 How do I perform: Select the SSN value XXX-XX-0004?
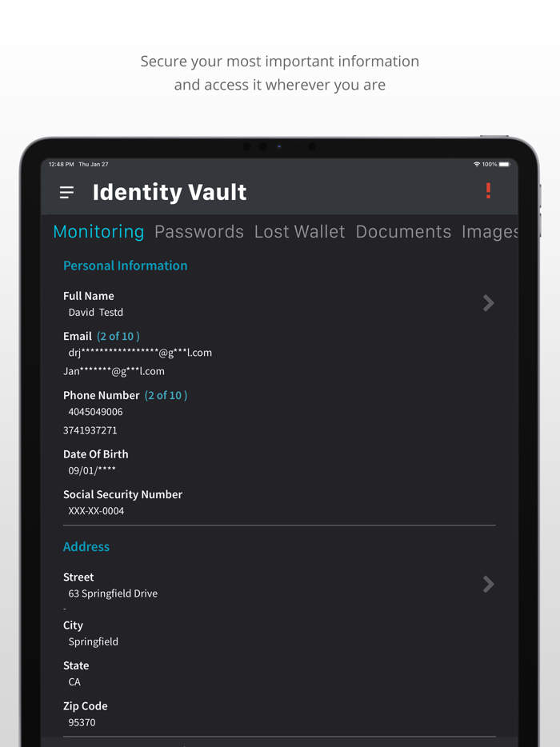click(96, 511)
